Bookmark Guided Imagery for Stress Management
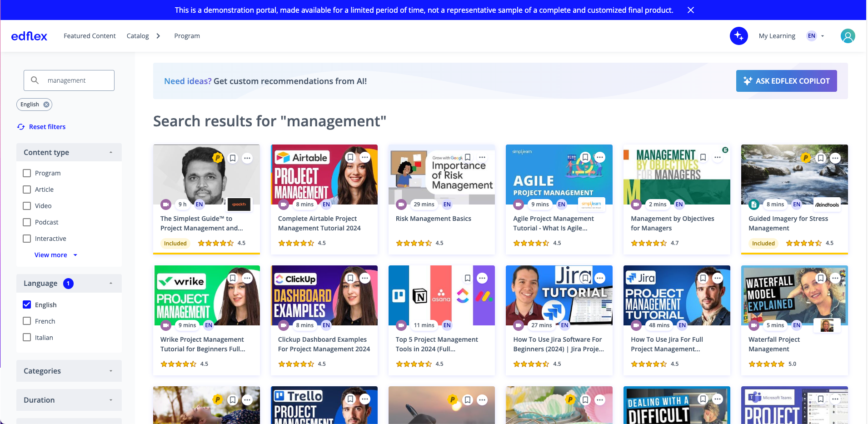Screen dimensions: 868x424 [x=821, y=158]
